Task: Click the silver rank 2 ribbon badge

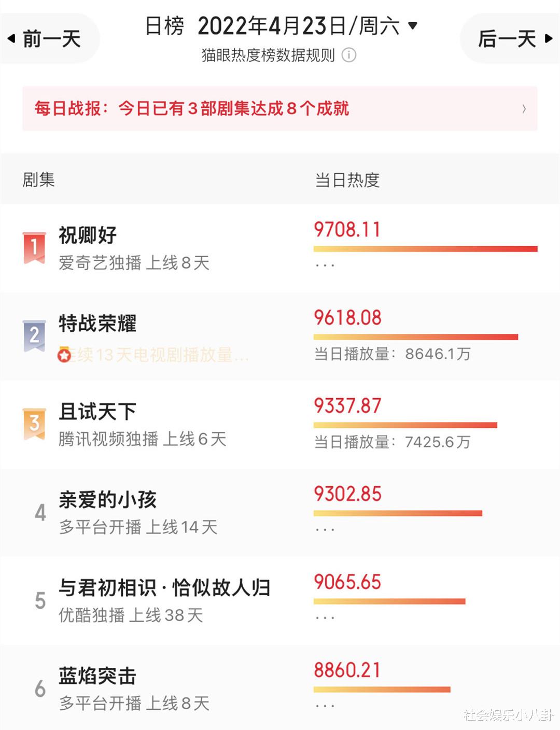Action: [34, 336]
